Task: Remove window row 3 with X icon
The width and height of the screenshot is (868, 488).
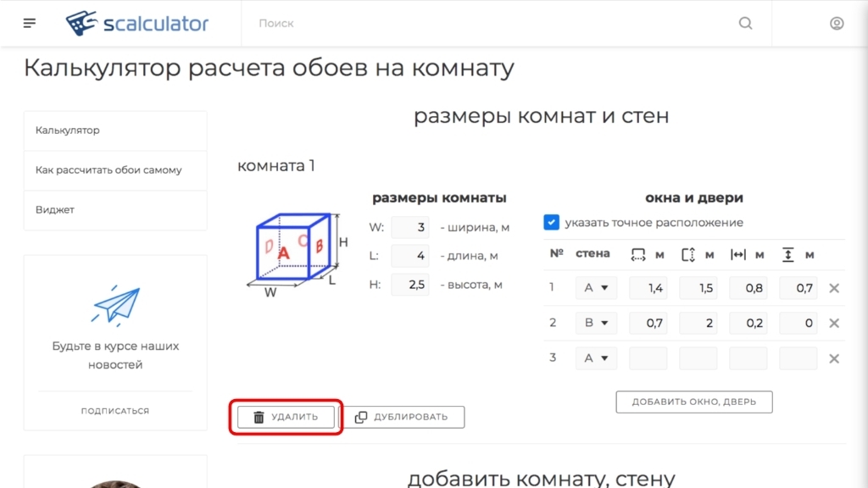Action: pos(834,358)
